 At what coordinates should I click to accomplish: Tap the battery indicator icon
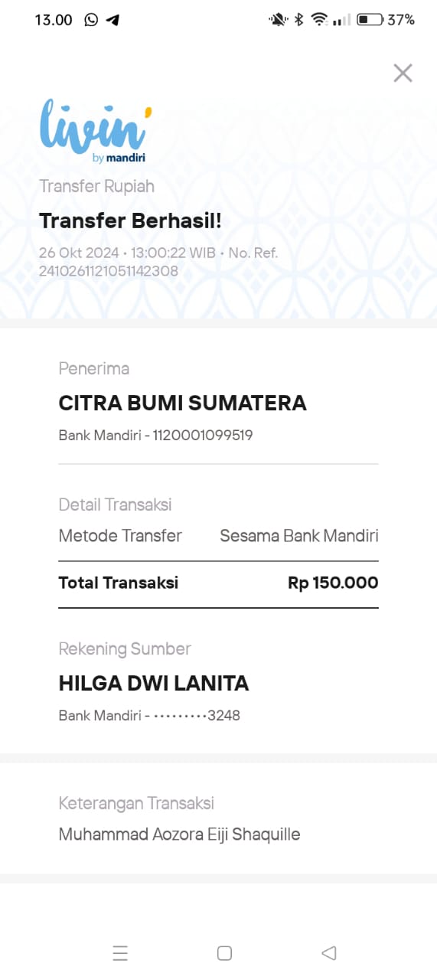[370, 20]
